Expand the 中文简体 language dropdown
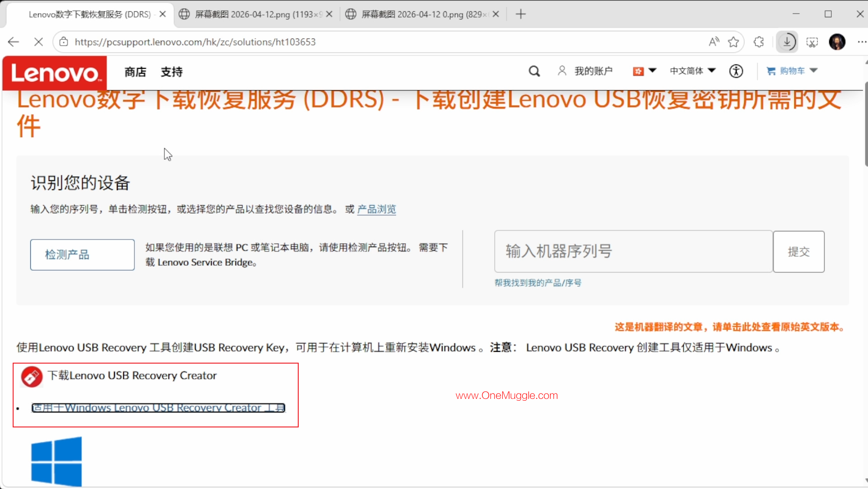This screenshot has height=489, width=868. tap(693, 71)
